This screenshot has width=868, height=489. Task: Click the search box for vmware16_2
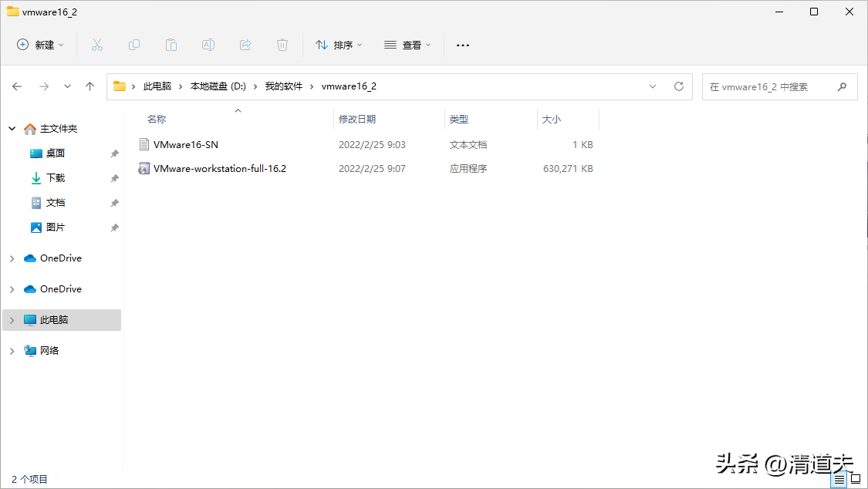tap(779, 87)
